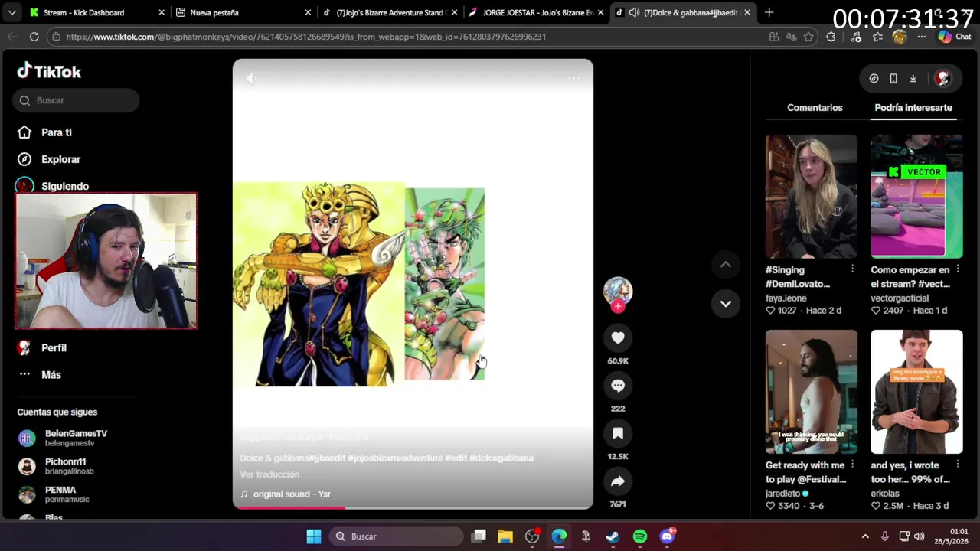Share the video with arrow icon
980x551 pixels.
(x=618, y=481)
